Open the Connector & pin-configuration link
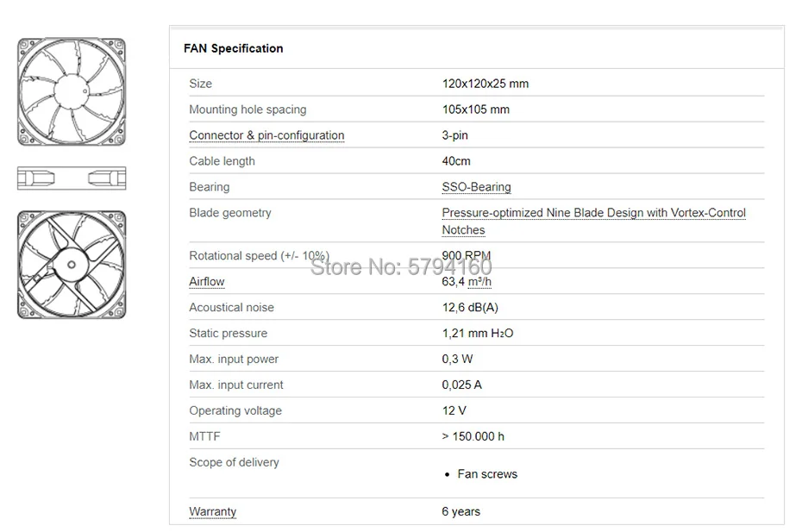The width and height of the screenshot is (802, 532). click(266, 135)
